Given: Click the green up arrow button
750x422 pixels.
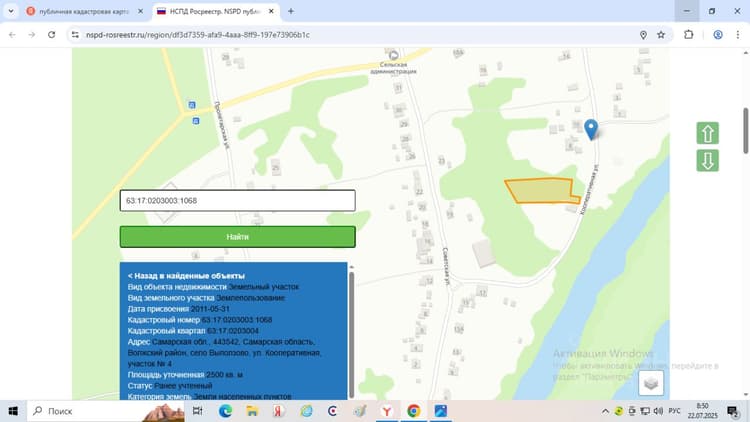Looking at the screenshot, I should tap(707, 133).
